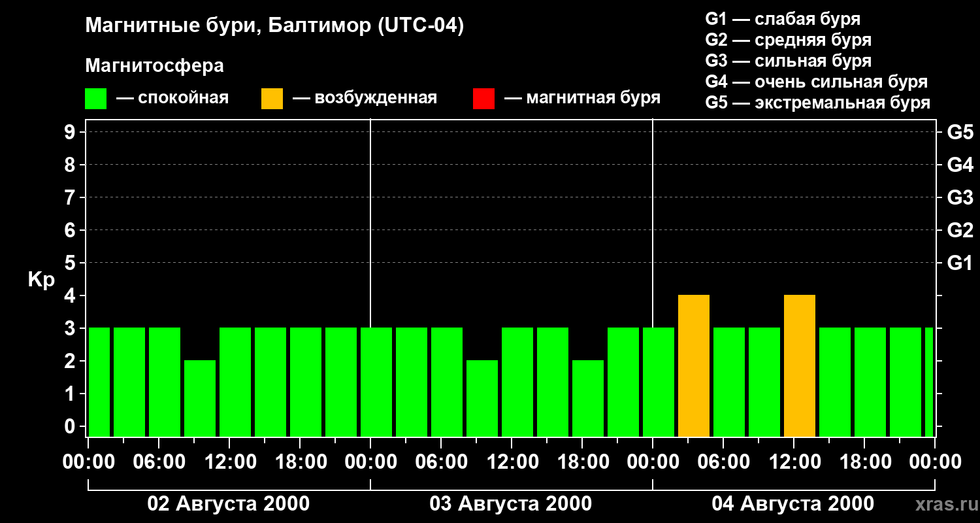Select the chart title 'Магнитные бури, Балтимор (UTC-04)'

point(274,26)
